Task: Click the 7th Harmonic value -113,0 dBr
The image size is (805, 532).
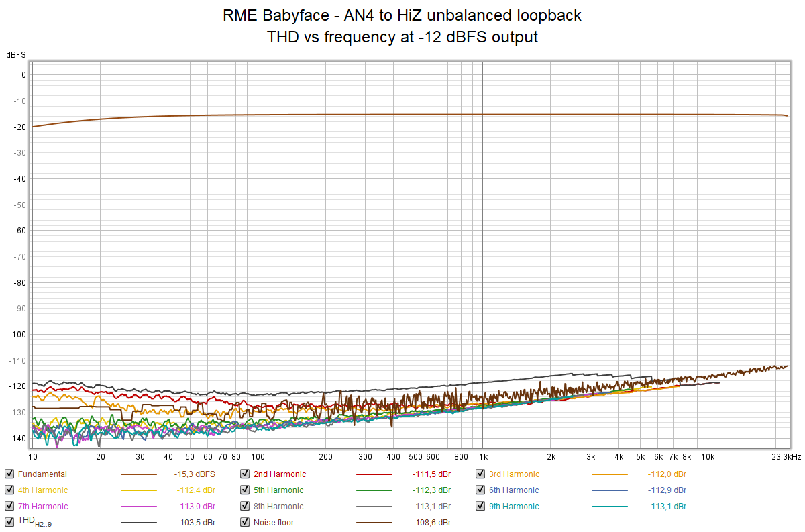Action: tap(196, 507)
